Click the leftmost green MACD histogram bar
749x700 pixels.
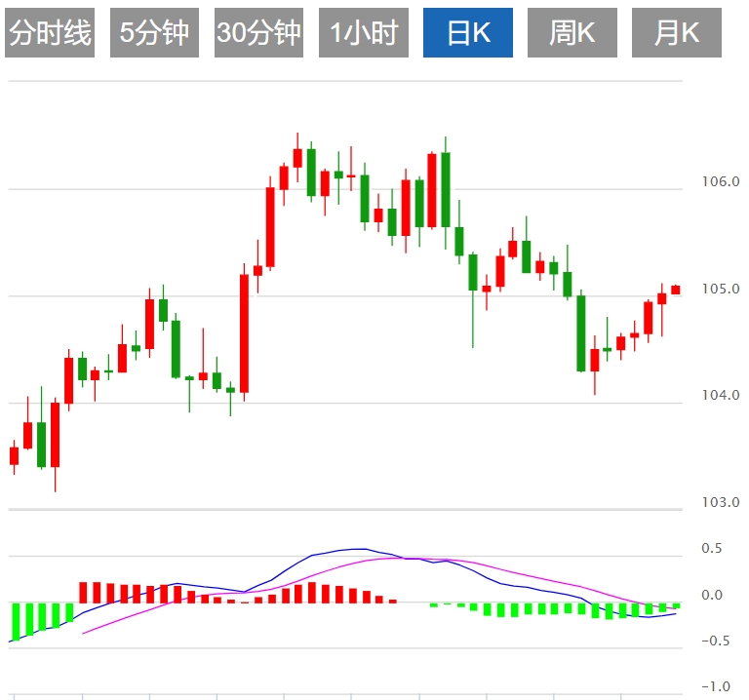[x=16, y=621]
